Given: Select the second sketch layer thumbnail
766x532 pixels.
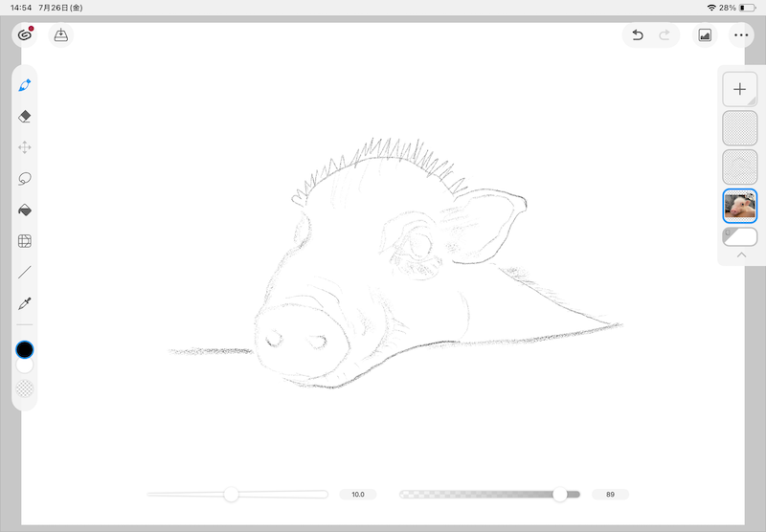Looking at the screenshot, I should (x=739, y=166).
